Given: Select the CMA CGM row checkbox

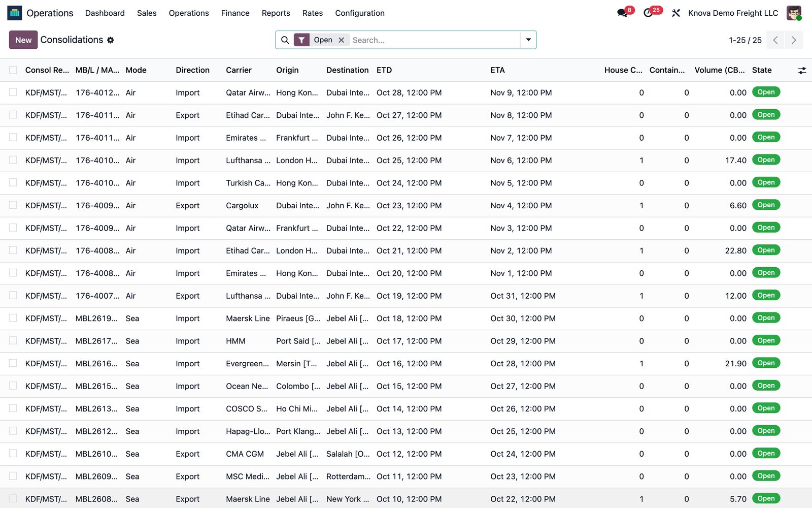Looking at the screenshot, I should (x=13, y=454).
